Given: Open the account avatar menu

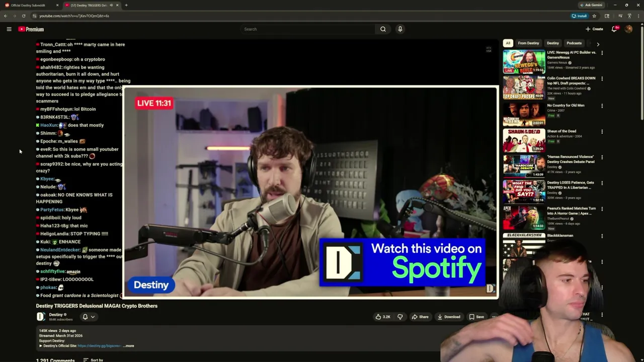Looking at the screenshot, I should click(x=628, y=29).
